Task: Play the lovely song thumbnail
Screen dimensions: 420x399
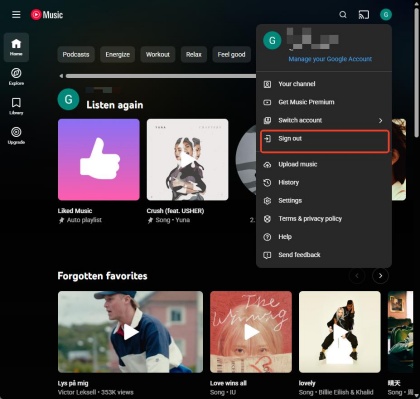Action: click(x=340, y=332)
